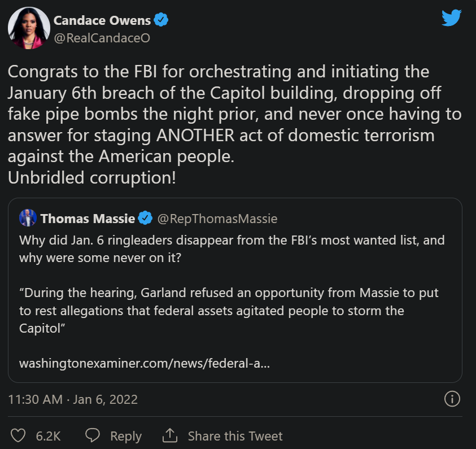Click the Reply text label

coord(126,436)
